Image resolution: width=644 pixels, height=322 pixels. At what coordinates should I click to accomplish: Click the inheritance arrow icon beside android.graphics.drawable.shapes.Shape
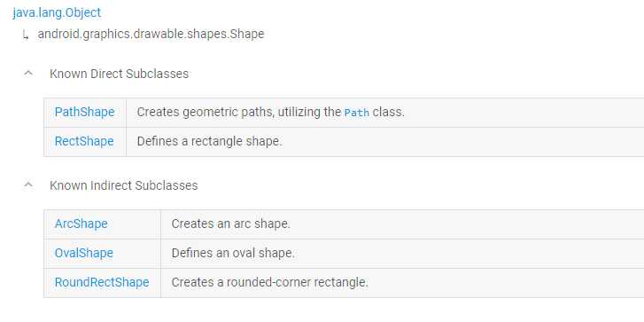[x=26, y=35]
